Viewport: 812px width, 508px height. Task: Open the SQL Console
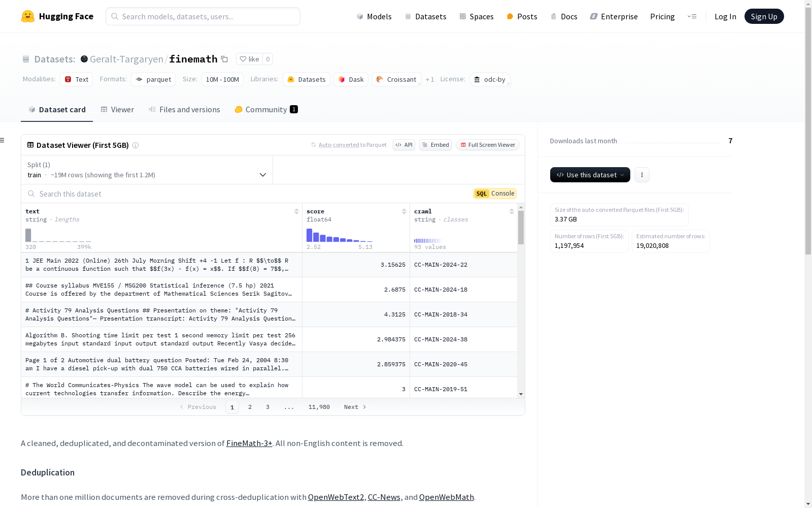click(x=495, y=194)
